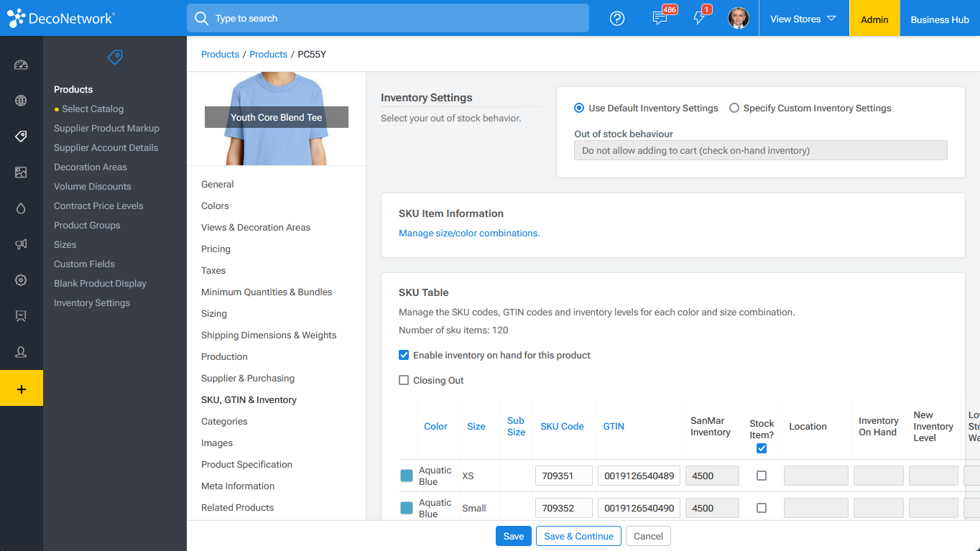The width and height of the screenshot is (980, 551).
Task: Uncheck Enable inventory on hand checkbox
Action: tap(404, 355)
